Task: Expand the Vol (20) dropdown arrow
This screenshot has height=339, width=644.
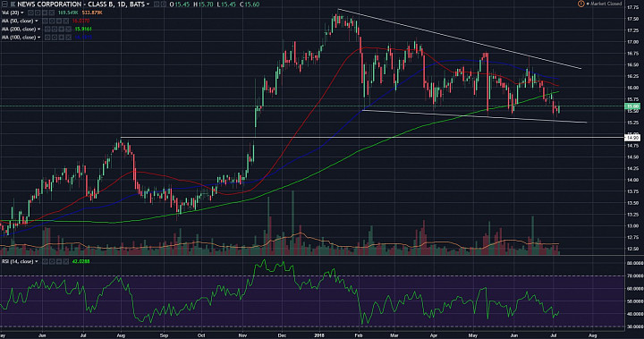Action: click(22, 13)
